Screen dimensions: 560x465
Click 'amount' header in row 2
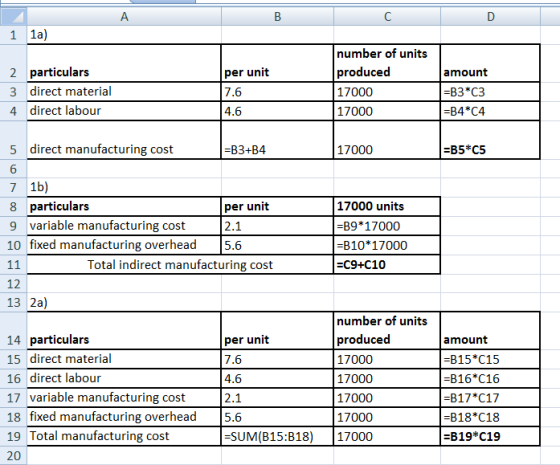click(x=490, y=63)
